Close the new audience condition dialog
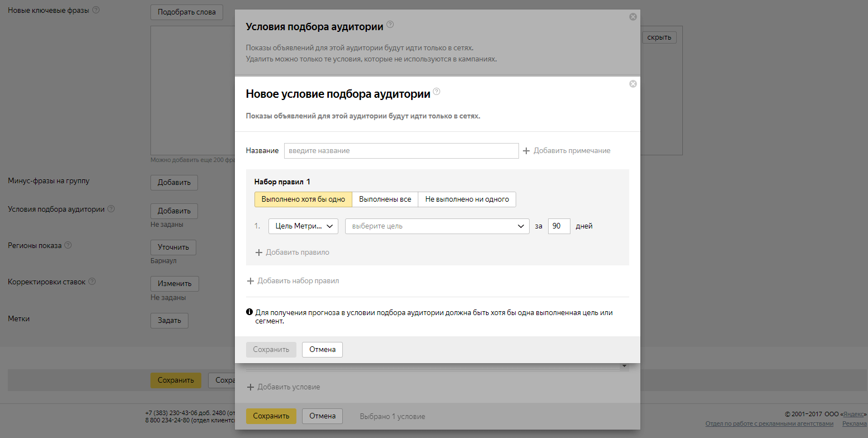Screen dimensions: 868x438 [633, 84]
